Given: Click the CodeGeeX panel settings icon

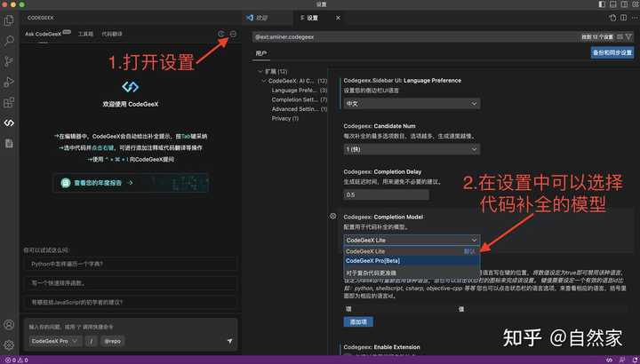Looking at the screenshot, I should tap(233, 34).
